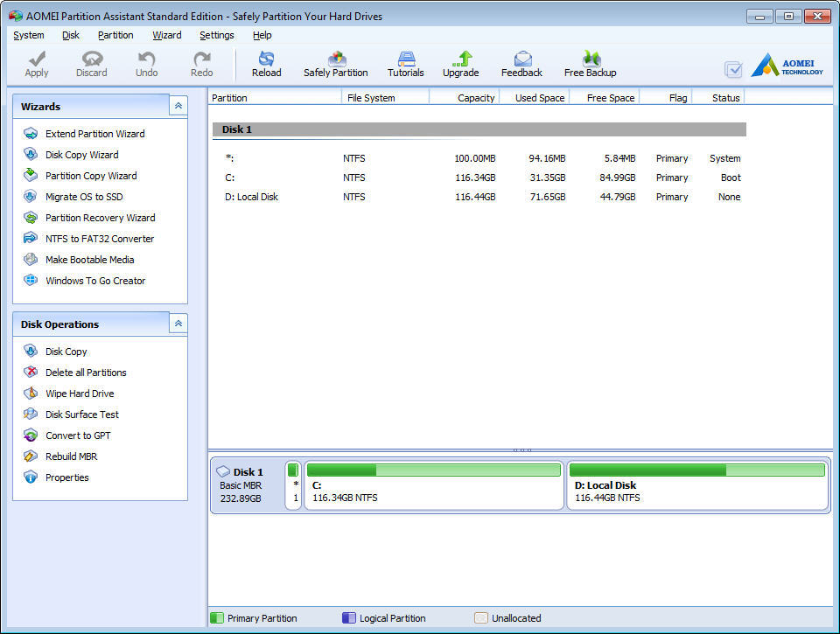This screenshot has width=840, height=634.
Task: Click the Undo arrow icon
Action: pyautogui.click(x=146, y=59)
